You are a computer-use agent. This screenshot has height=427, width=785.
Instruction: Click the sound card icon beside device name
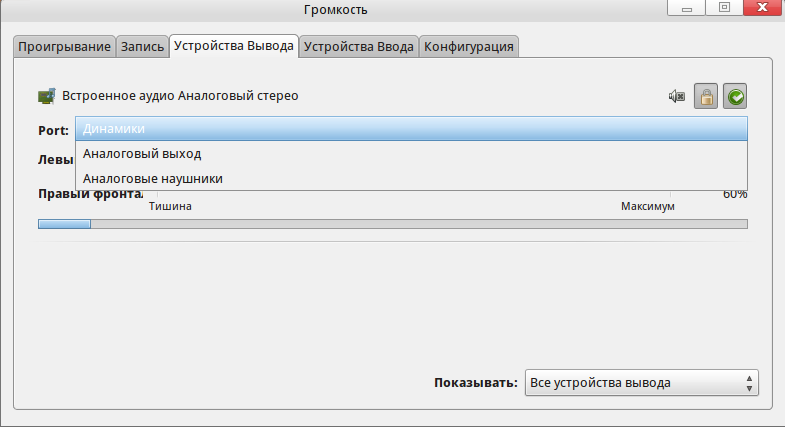(46, 97)
